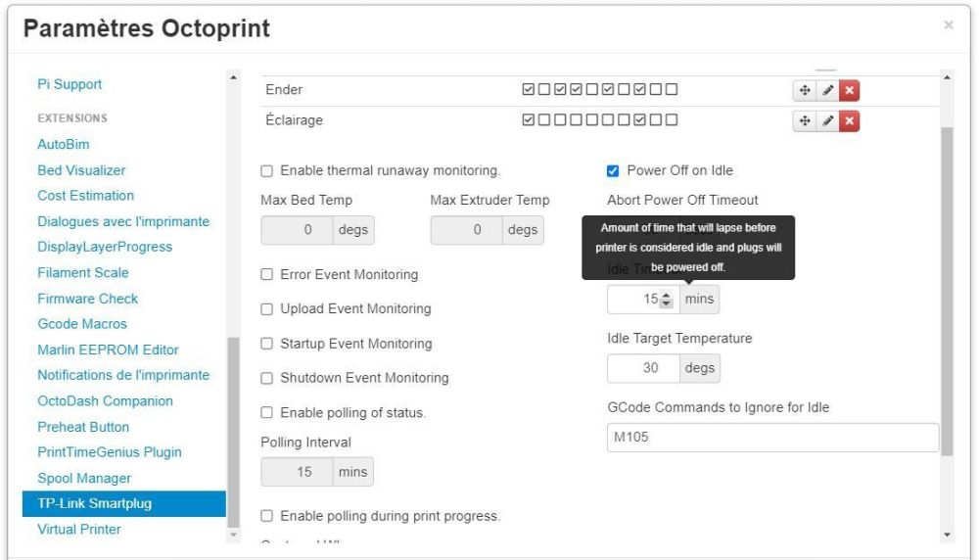The width and height of the screenshot is (979, 560).
Task: Click the move icon in Ender row
Action: point(804,90)
